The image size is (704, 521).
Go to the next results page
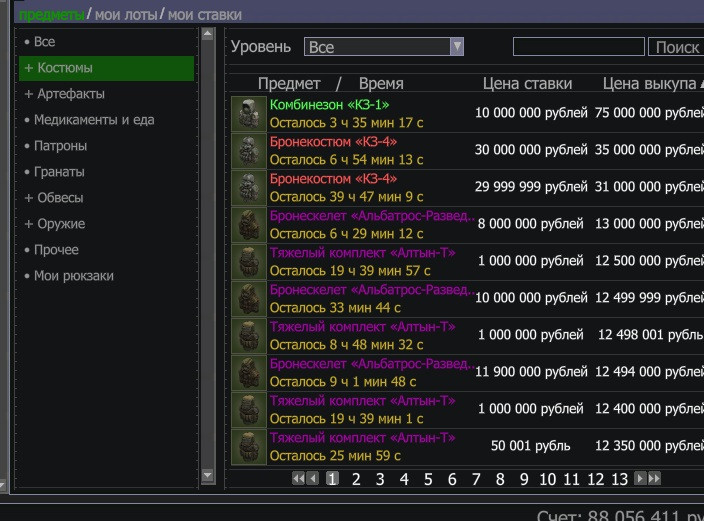click(640, 478)
